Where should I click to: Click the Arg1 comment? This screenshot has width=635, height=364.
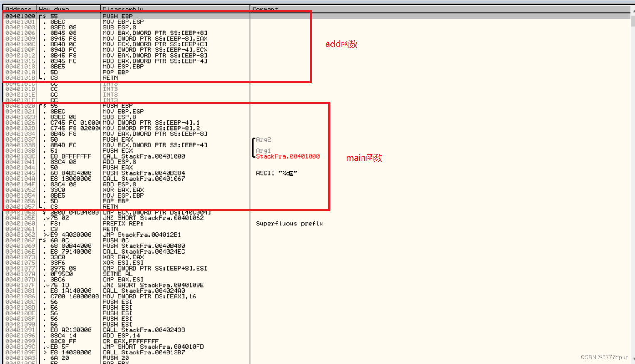click(x=263, y=151)
